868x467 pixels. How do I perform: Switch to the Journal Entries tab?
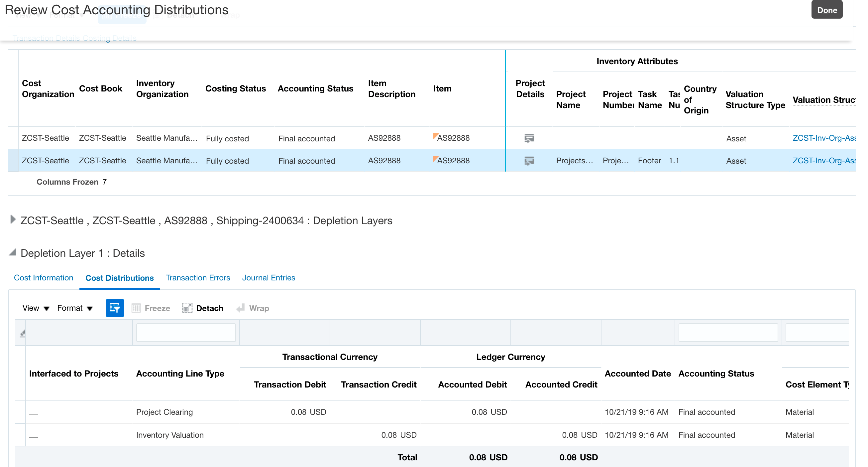[x=269, y=277]
